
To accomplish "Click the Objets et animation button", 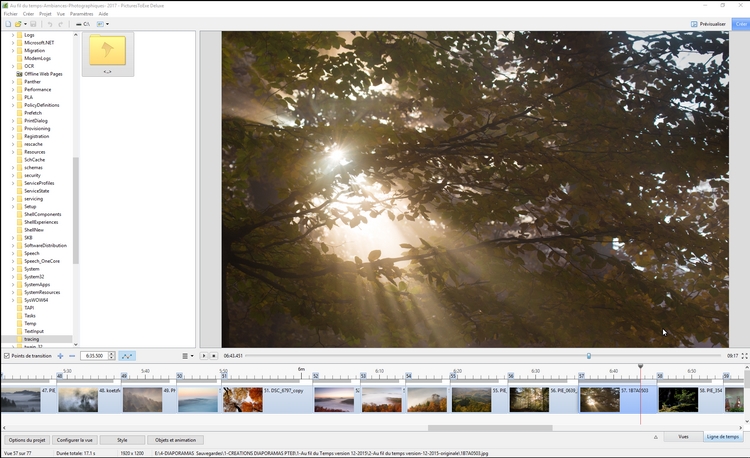I will pos(175,440).
